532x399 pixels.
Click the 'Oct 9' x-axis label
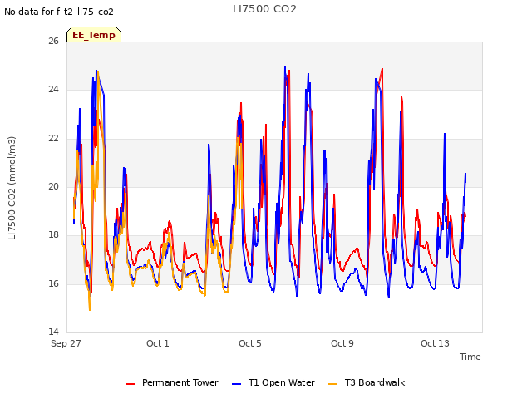[342, 343]
